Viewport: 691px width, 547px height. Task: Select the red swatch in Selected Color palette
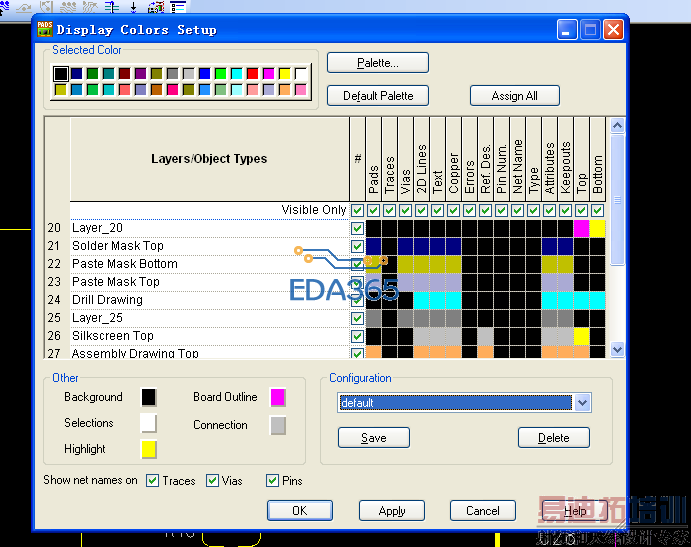coord(253,74)
